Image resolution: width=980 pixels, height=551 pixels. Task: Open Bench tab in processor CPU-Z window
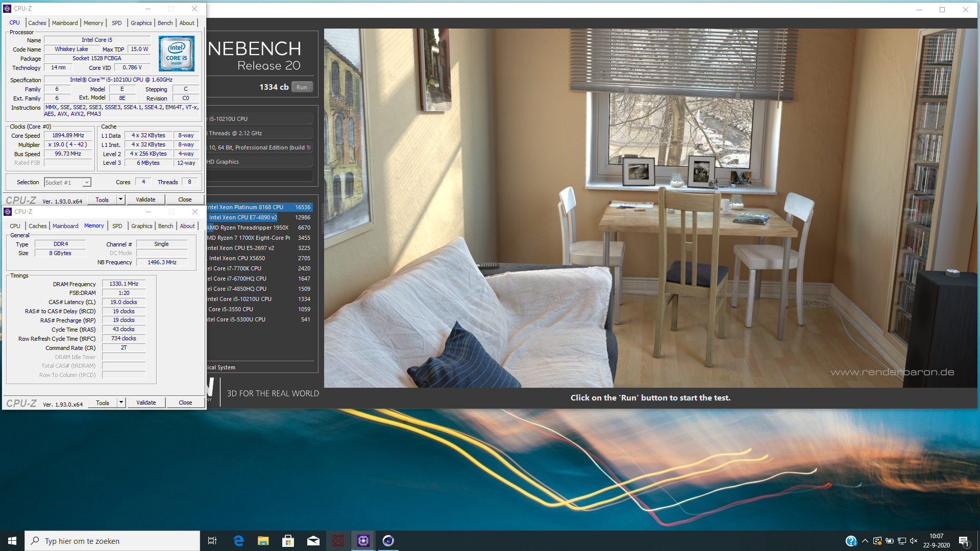pyautogui.click(x=165, y=23)
